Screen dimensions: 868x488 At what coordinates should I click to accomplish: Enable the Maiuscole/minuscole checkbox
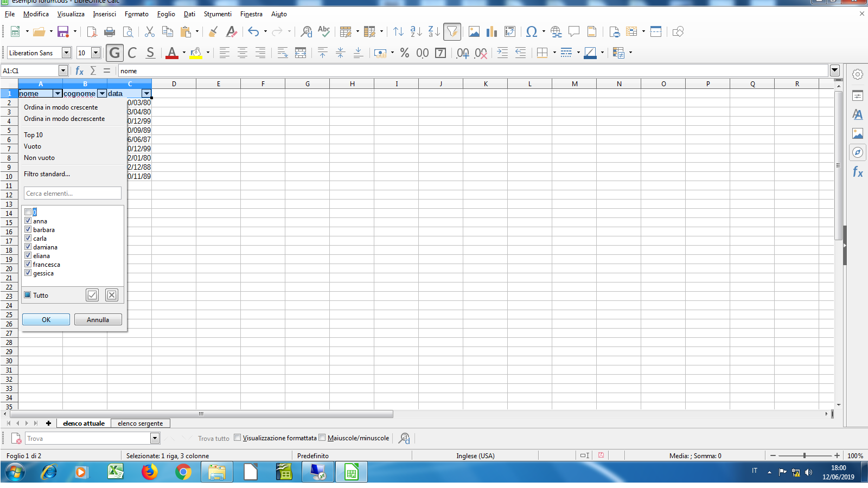322,438
